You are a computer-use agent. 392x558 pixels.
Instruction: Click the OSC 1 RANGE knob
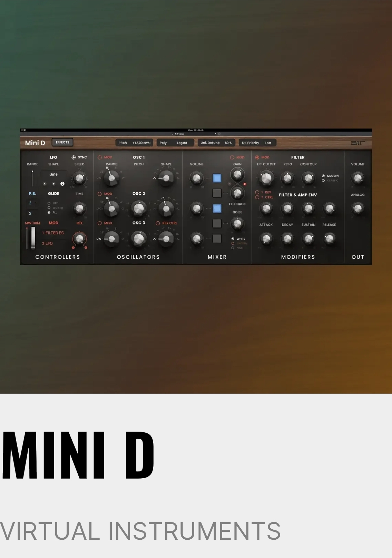pyautogui.click(x=111, y=178)
